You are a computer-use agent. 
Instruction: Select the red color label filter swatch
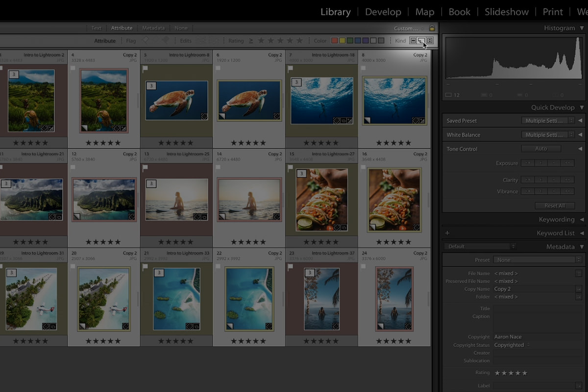pyautogui.click(x=335, y=41)
